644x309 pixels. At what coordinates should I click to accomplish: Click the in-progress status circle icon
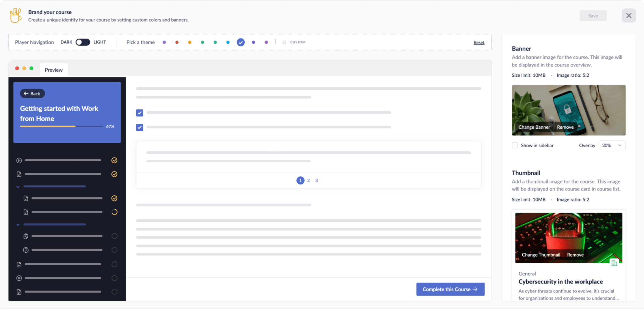click(x=114, y=212)
